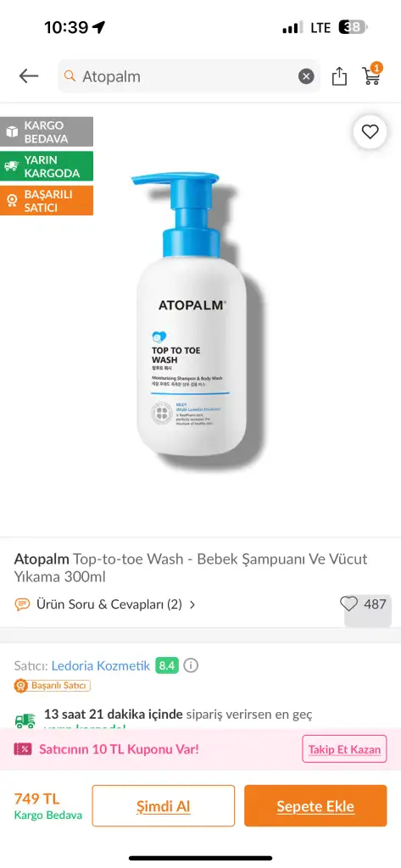Tap the 8.4 seller rating badge

(x=167, y=665)
